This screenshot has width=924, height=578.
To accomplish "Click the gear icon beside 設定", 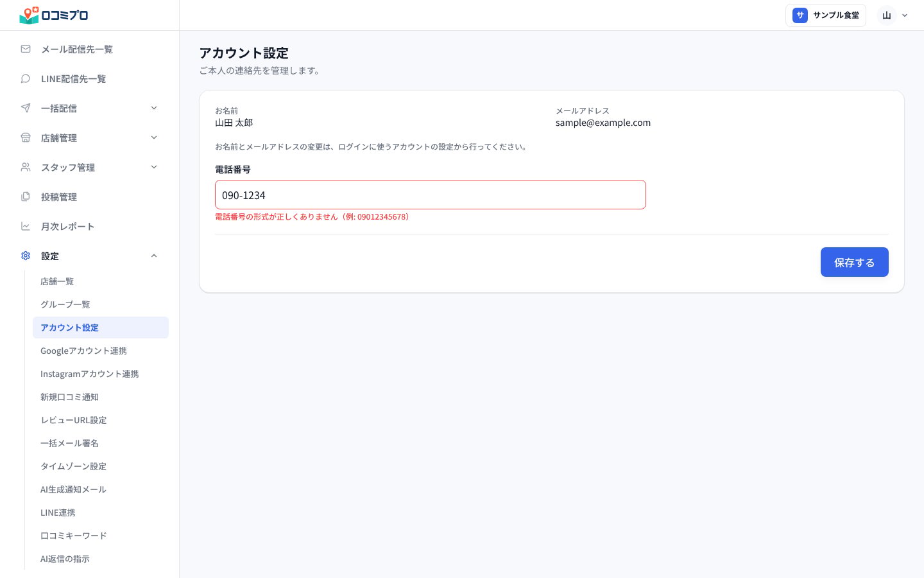I will (26, 256).
